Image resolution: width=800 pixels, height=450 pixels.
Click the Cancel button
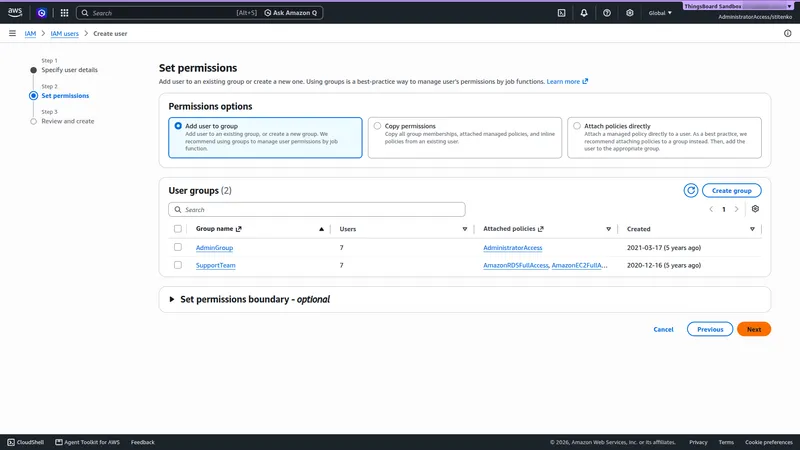(x=663, y=330)
